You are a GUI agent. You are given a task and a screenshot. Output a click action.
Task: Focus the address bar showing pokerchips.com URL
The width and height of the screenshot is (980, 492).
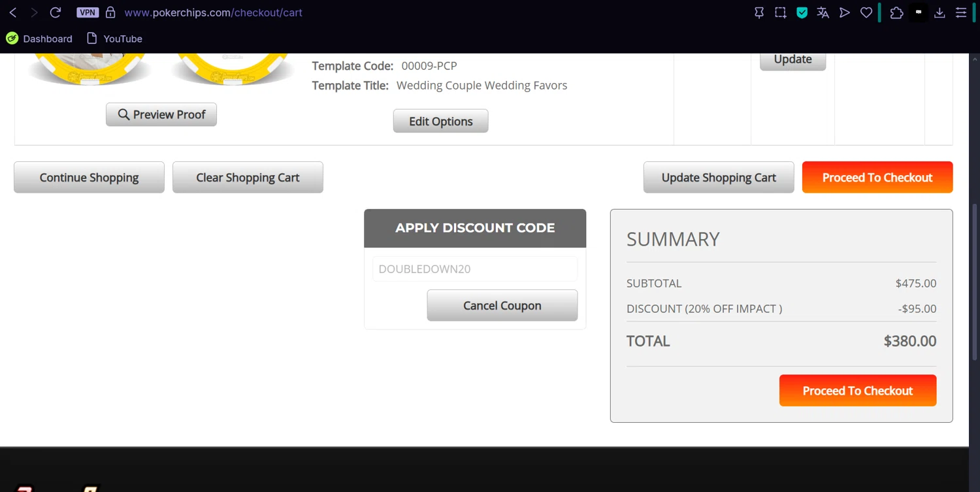coord(213,12)
